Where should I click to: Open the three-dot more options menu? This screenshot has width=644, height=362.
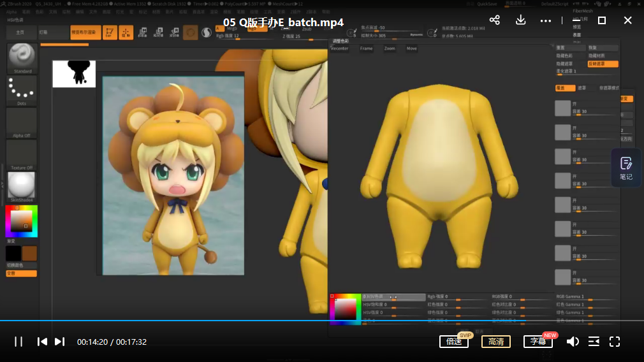545,20
